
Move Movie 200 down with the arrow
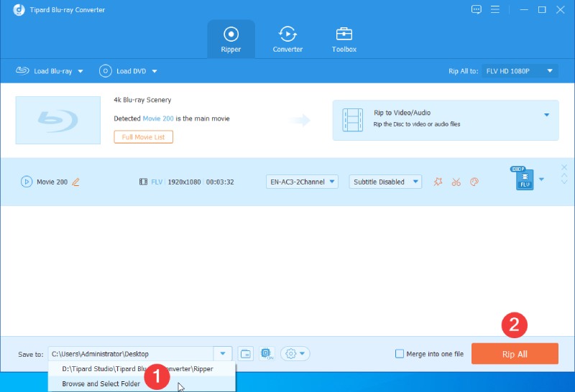564,182
